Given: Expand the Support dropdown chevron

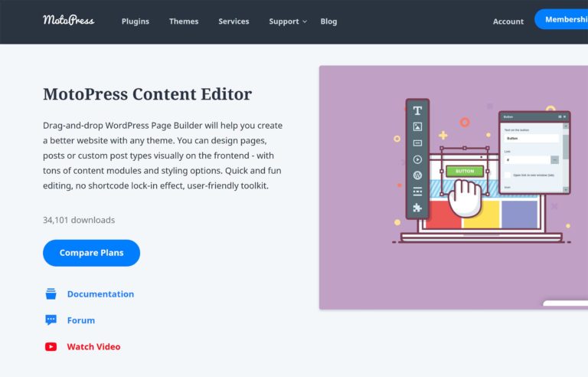Looking at the screenshot, I should (305, 21).
